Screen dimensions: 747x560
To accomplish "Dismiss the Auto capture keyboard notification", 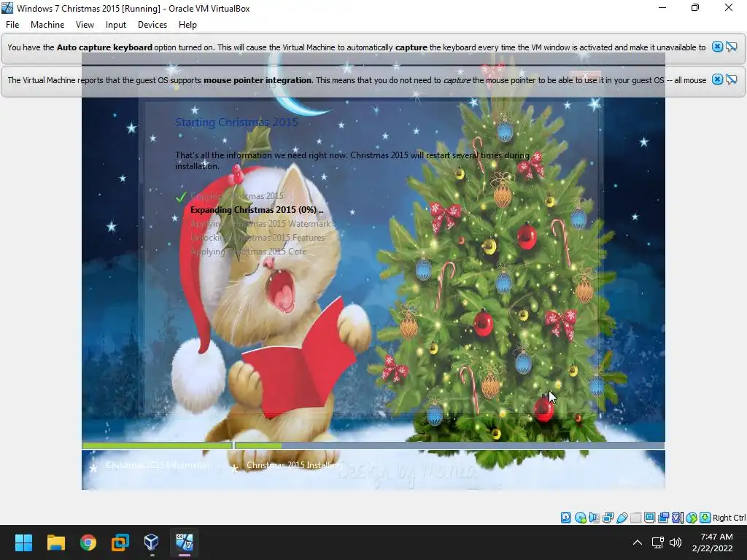I will pos(717,47).
